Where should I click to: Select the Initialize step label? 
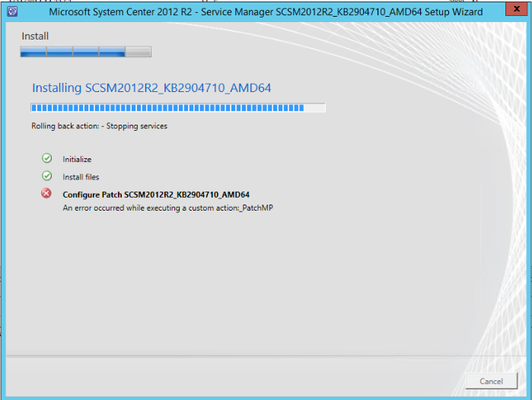[x=77, y=160]
